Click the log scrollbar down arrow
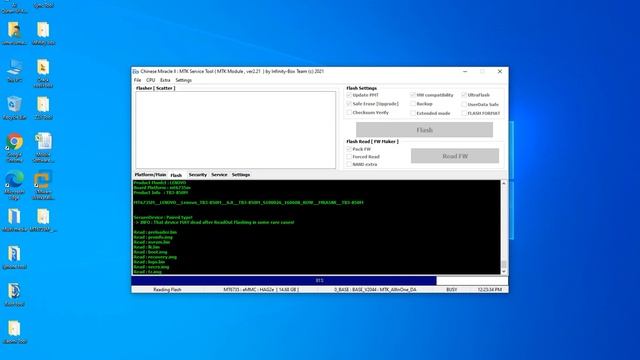Image resolution: width=640 pixels, height=360 pixels. 504,271
